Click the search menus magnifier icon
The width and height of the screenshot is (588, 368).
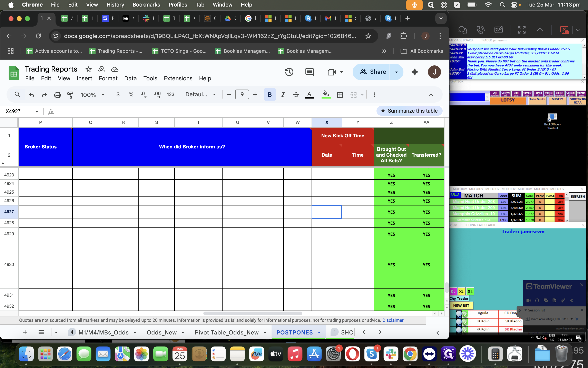click(17, 94)
